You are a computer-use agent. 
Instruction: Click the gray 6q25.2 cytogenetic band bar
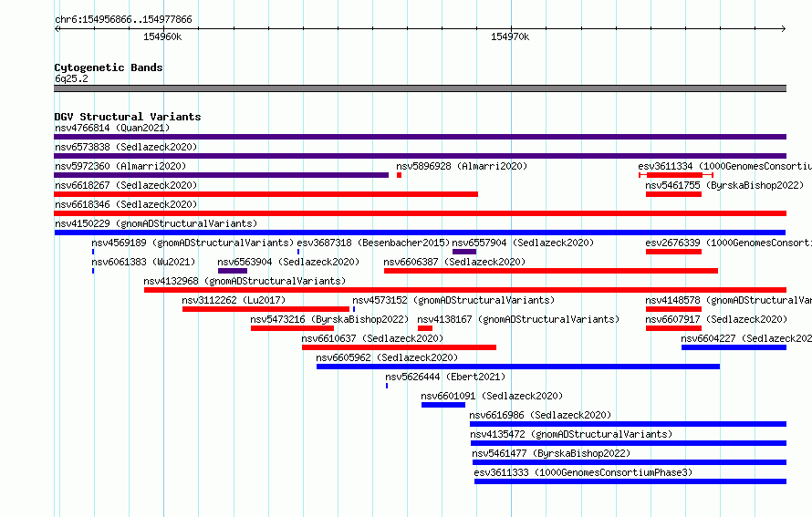click(x=420, y=88)
